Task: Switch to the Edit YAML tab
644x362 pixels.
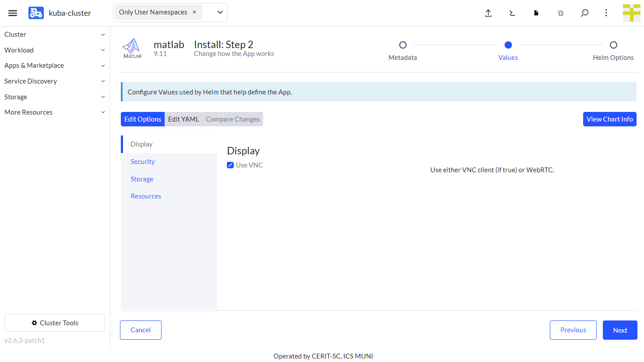Action: 183,119
